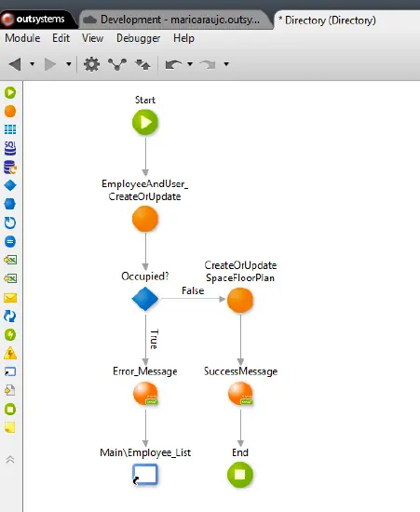This screenshot has width=420, height=512.
Task: Select the Occupied? If node
Action: (x=145, y=299)
